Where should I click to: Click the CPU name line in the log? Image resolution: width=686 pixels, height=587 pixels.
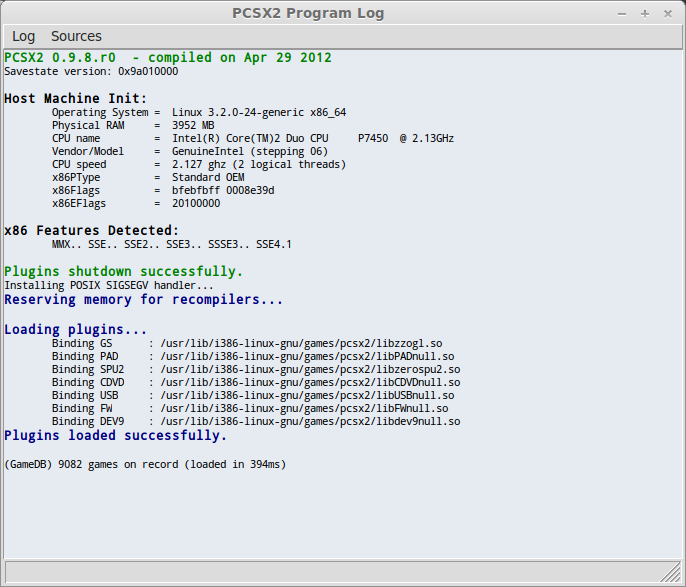(252, 138)
